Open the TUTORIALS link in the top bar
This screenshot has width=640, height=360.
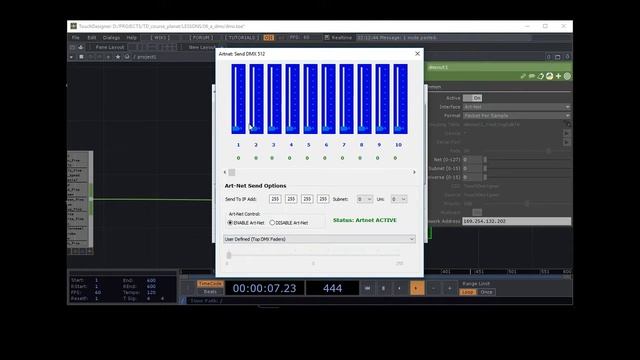point(242,38)
